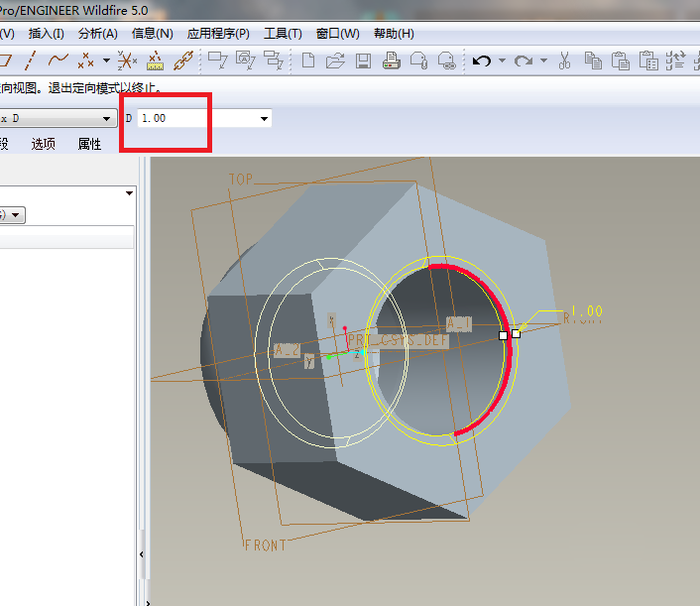Undo the last action
This screenshot has width=700, height=606.
tap(482, 61)
